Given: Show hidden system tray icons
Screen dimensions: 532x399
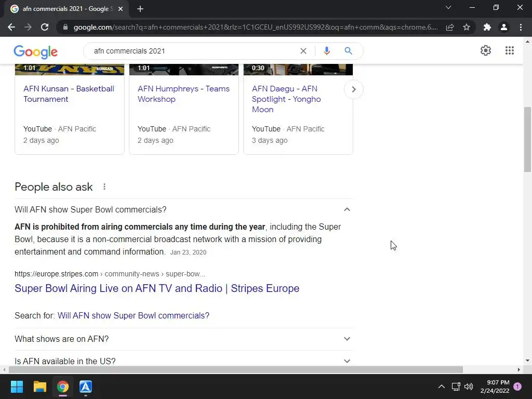Looking at the screenshot, I should [442, 387].
